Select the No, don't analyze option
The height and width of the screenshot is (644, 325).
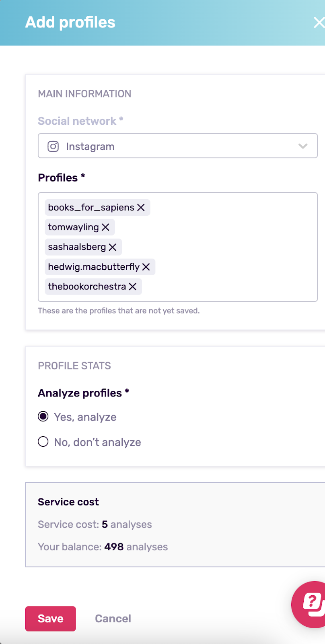(x=43, y=442)
